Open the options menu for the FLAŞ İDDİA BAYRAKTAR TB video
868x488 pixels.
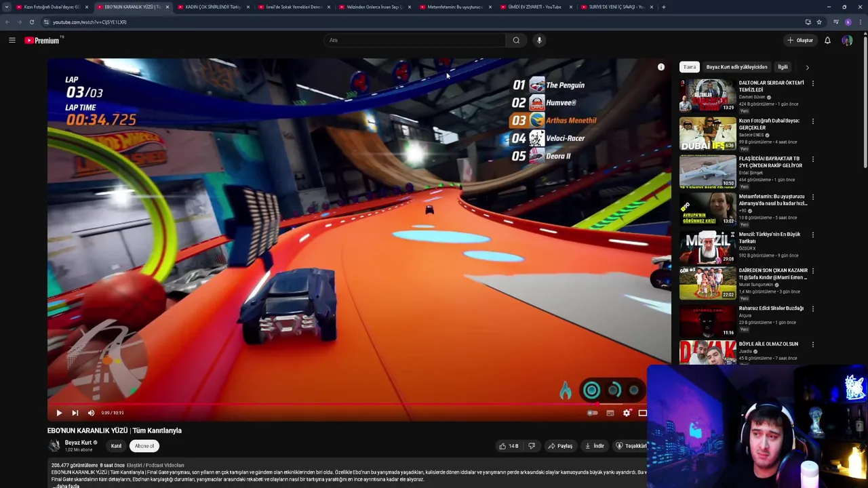click(x=813, y=159)
